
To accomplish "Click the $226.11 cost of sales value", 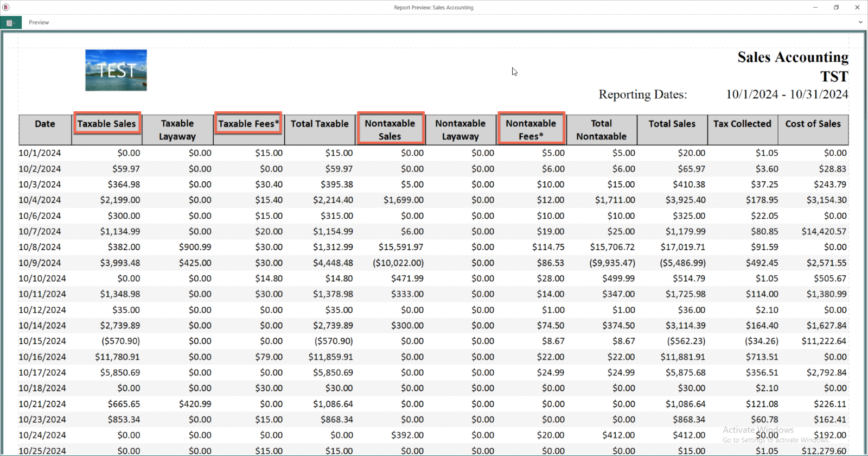I will tap(830, 404).
